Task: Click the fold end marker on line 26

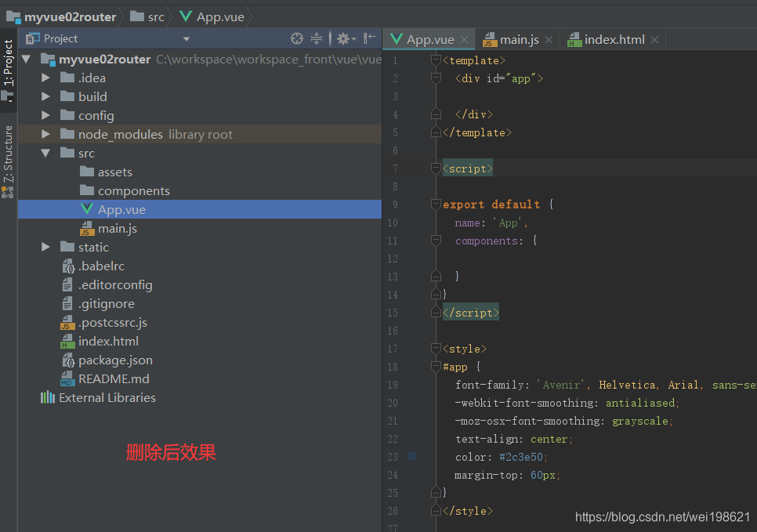Action: [436, 511]
